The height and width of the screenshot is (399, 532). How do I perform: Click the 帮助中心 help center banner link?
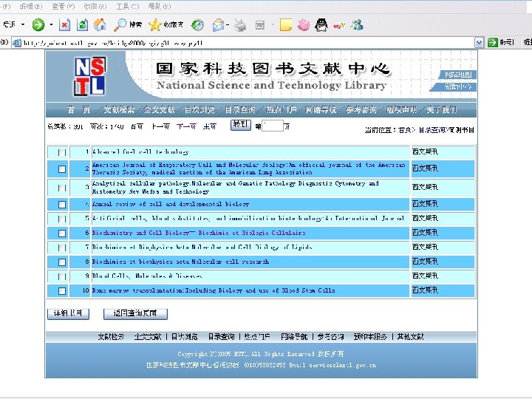point(456,87)
